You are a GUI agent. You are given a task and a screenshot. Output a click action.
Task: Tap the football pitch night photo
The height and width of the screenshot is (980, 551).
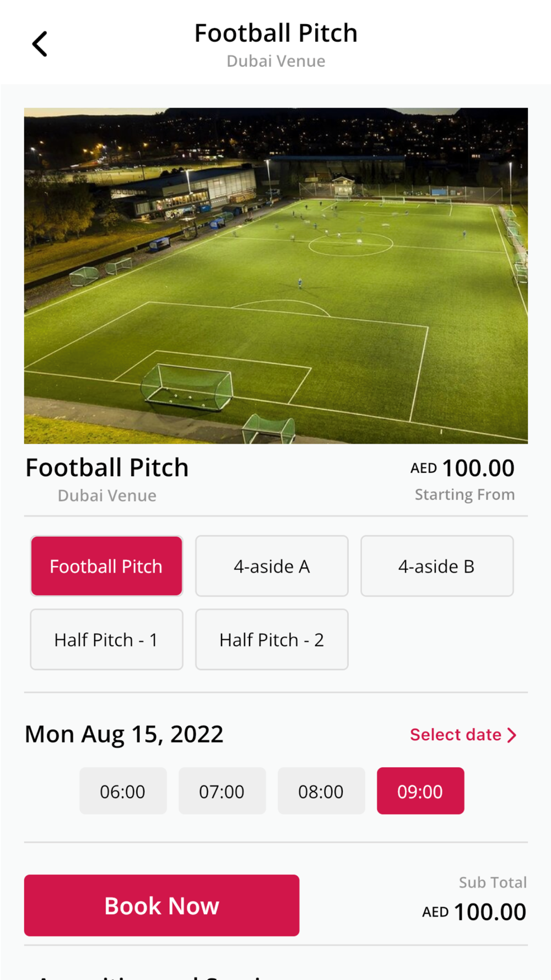pos(275,276)
